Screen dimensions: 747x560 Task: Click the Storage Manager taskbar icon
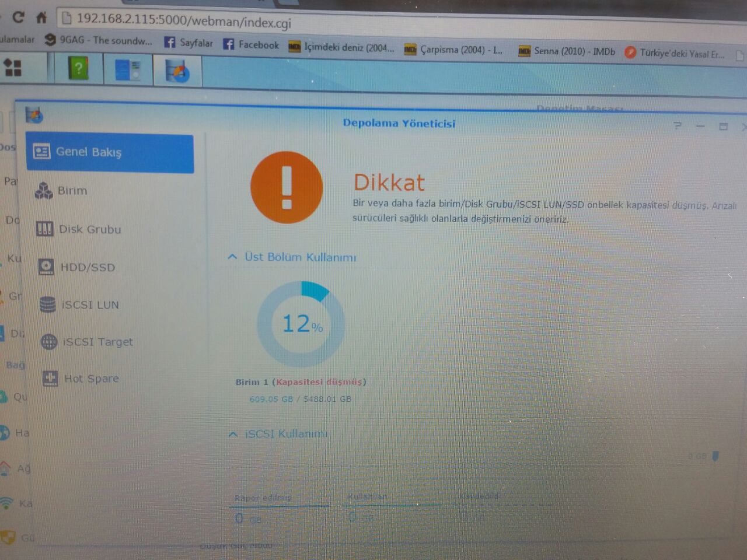[177, 72]
